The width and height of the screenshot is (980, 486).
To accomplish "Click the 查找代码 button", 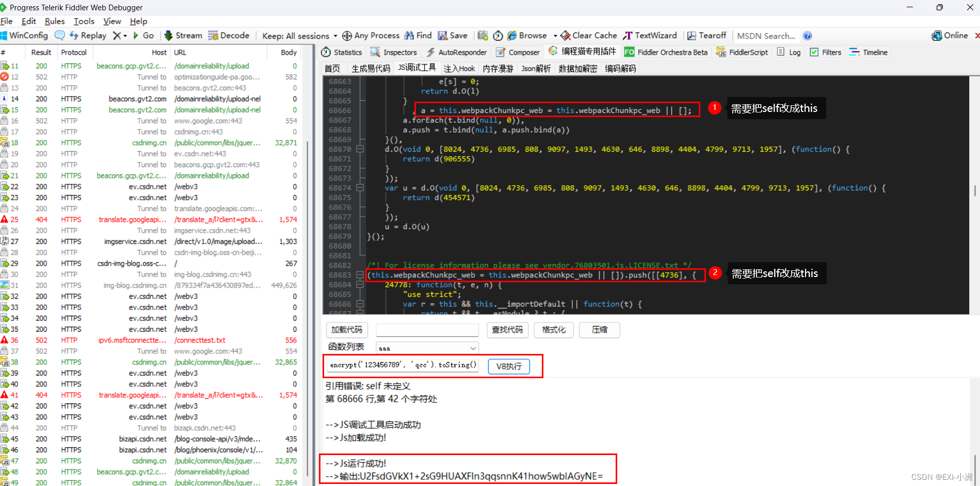I will coord(507,330).
